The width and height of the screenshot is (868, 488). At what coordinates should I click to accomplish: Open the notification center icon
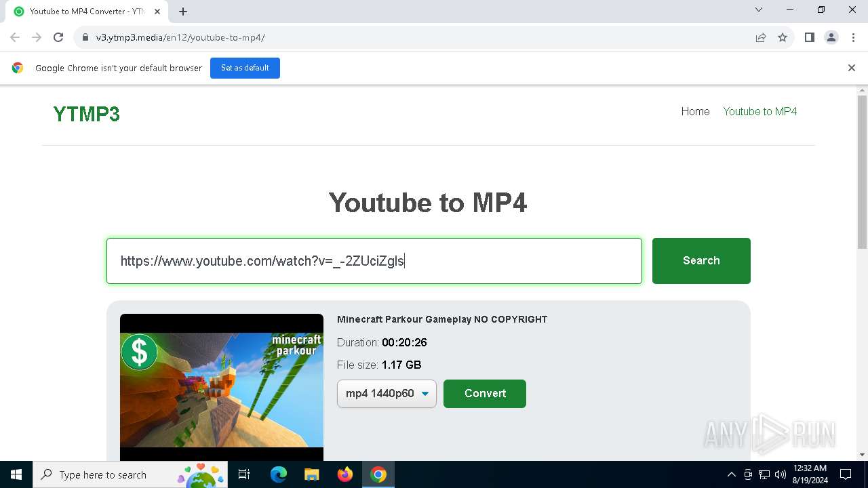(x=846, y=474)
